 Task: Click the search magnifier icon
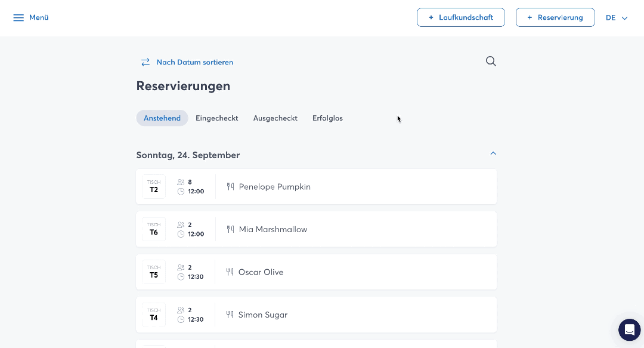pyautogui.click(x=491, y=61)
